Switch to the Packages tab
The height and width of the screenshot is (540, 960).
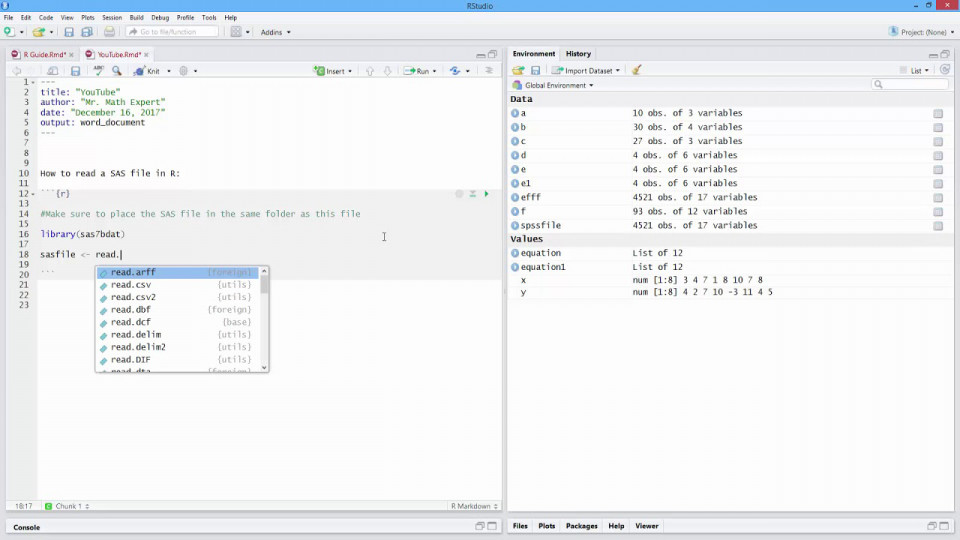click(x=582, y=526)
